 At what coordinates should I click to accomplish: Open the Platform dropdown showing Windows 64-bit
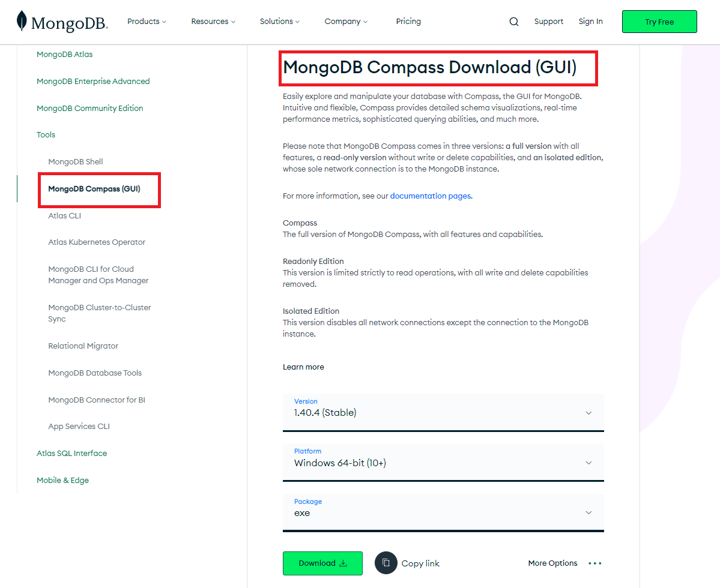443,463
